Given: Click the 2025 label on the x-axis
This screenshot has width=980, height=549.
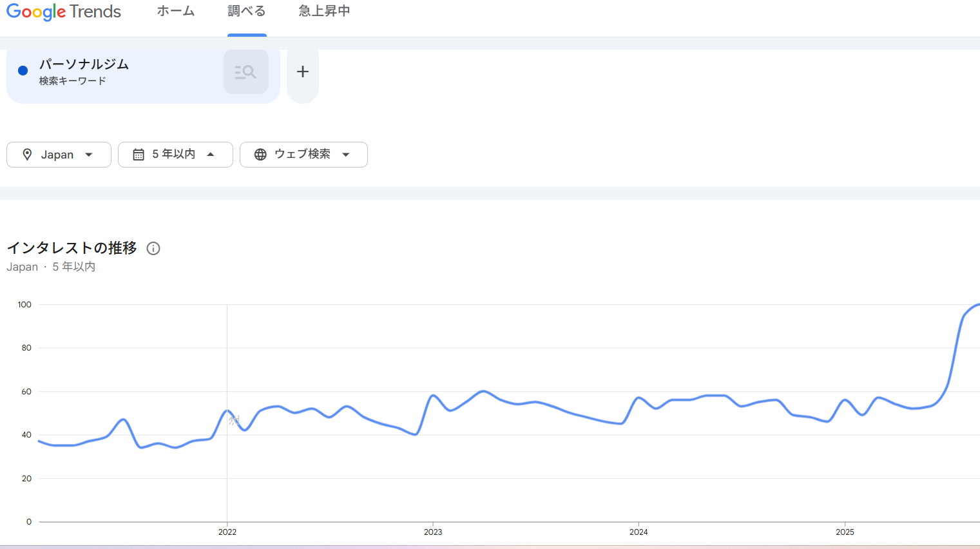Looking at the screenshot, I should [x=845, y=532].
